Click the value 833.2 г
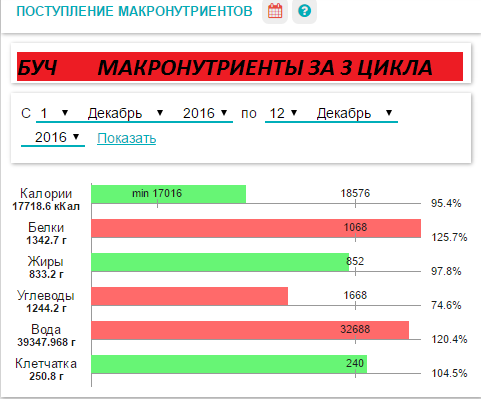The image size is (481, 399). [x=46, y=274]
